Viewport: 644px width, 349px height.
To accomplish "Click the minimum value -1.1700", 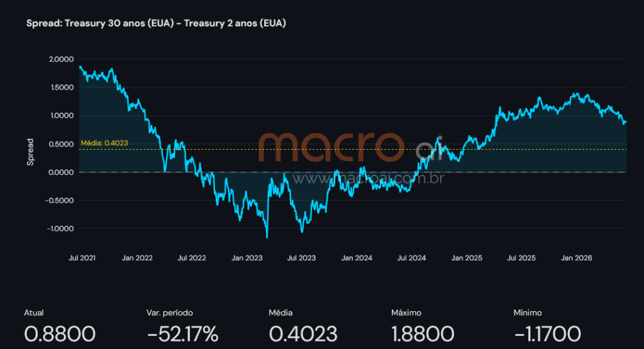I will [548, 334].
